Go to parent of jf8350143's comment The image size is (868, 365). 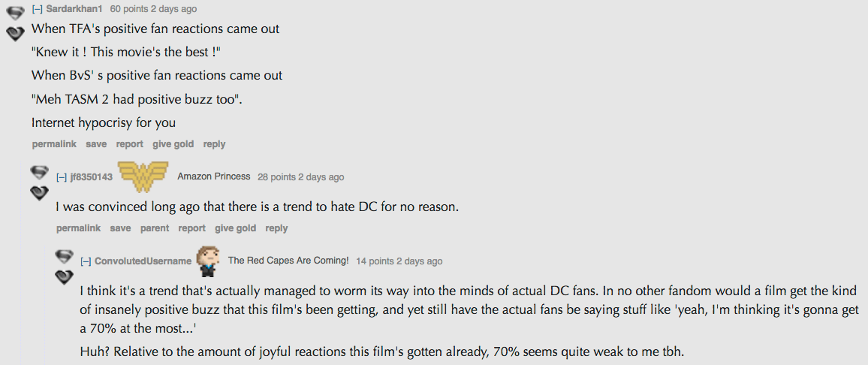click(155, 228)
